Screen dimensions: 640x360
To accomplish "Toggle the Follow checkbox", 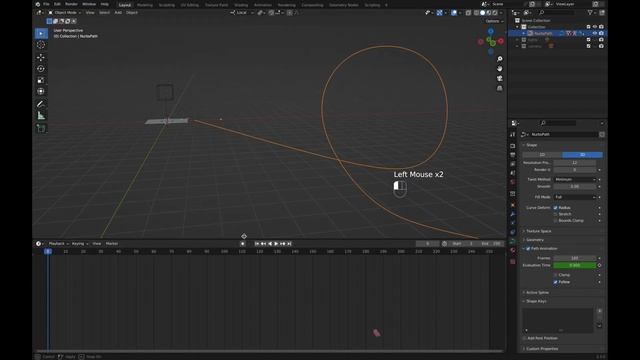I will point(556,282).
